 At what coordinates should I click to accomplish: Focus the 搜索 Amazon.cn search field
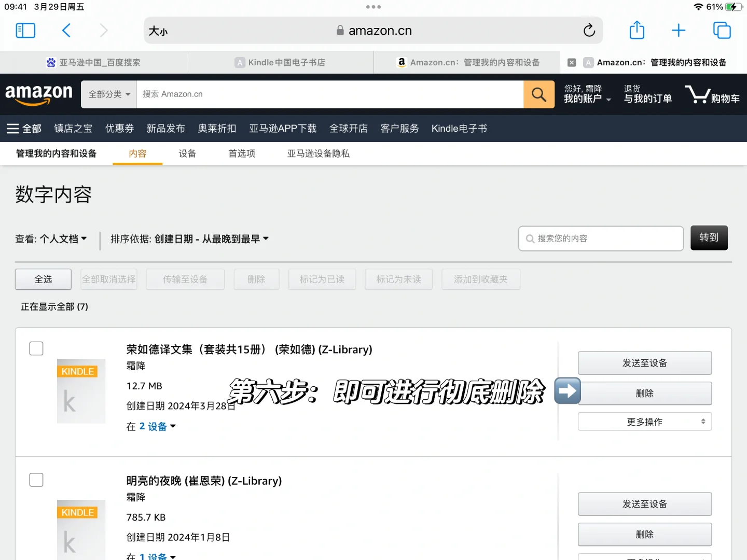(x=330, y=94)
